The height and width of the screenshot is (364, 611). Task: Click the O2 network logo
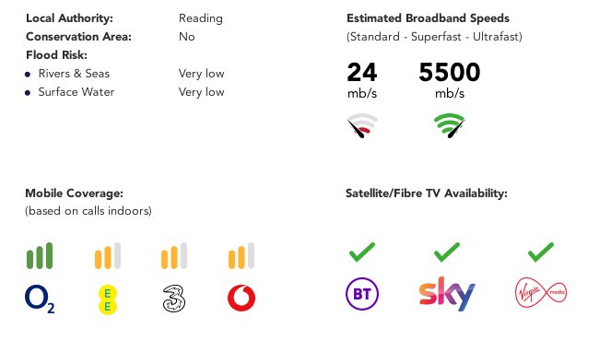coord(40,299)
